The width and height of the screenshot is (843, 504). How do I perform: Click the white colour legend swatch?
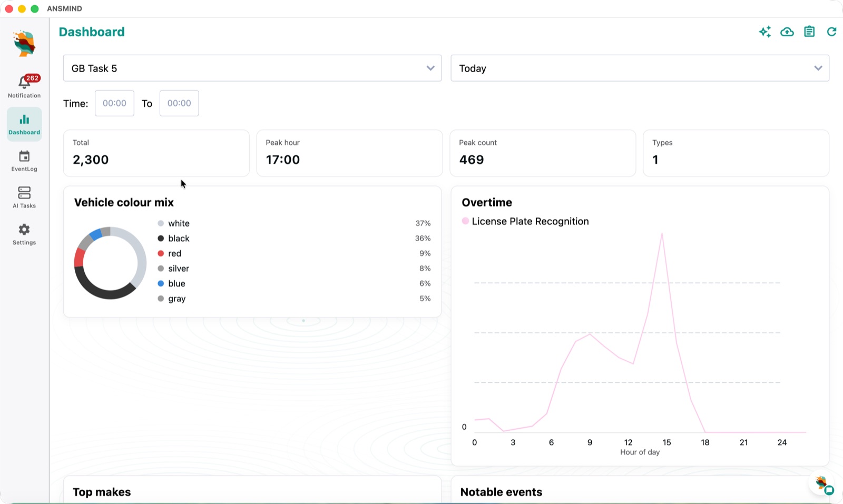click(x=161, y=223)
